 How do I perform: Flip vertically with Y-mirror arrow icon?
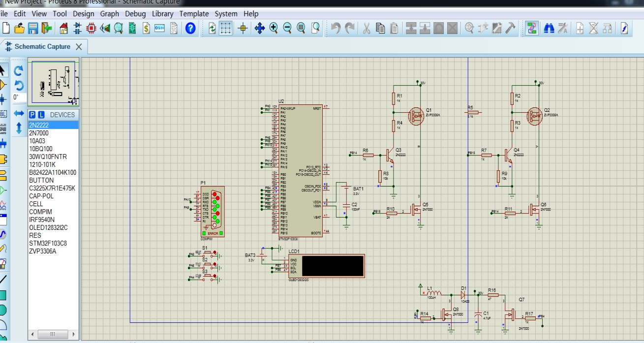pos(19,128)
